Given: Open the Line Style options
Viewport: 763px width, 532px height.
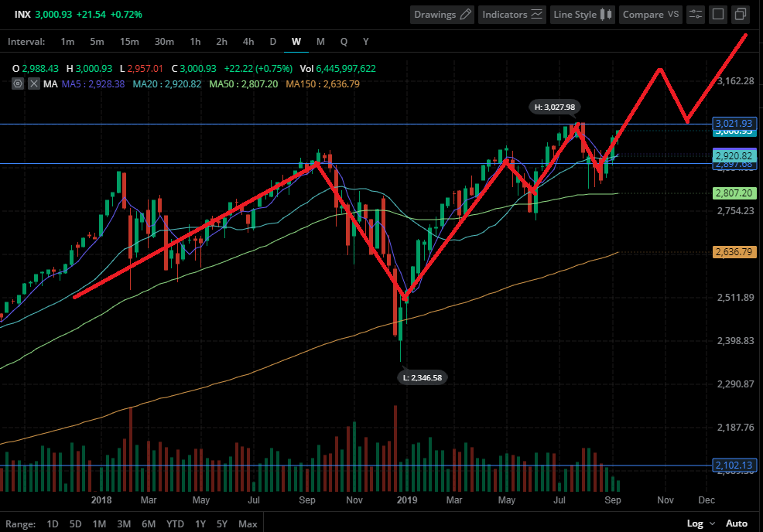Looking at the screenshot, I should pyautogui.click(x=583, y=15).
